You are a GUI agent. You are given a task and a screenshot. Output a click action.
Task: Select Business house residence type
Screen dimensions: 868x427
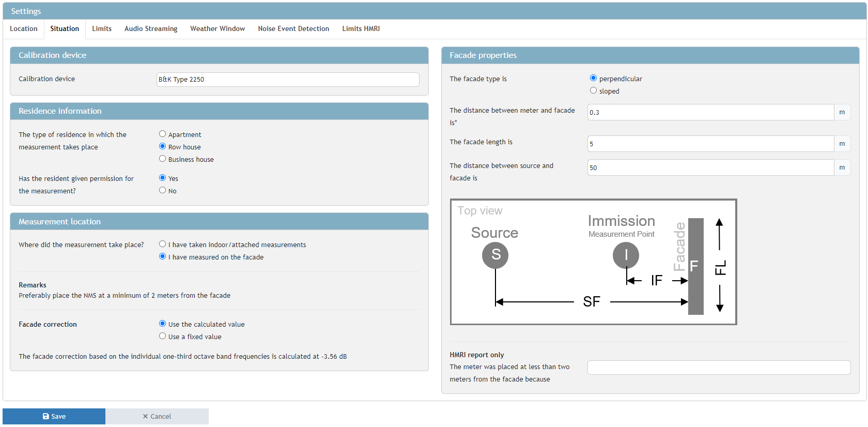tap(163, 159)
